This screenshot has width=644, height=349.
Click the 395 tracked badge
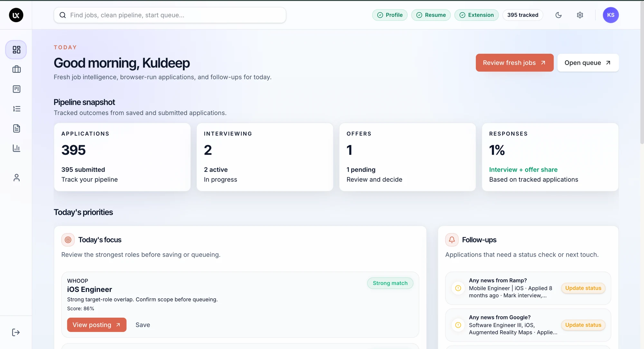523,15
